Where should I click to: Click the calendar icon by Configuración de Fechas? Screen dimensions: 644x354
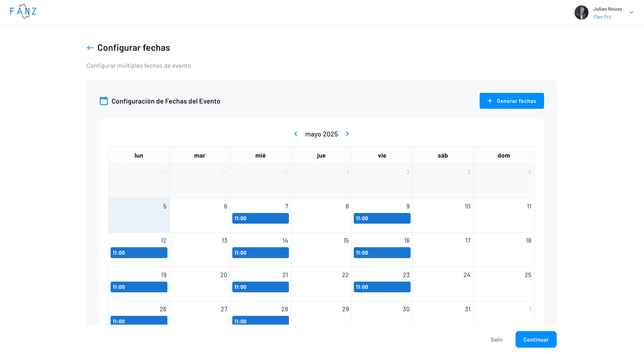pyautogui.click(x=103, y=101)
